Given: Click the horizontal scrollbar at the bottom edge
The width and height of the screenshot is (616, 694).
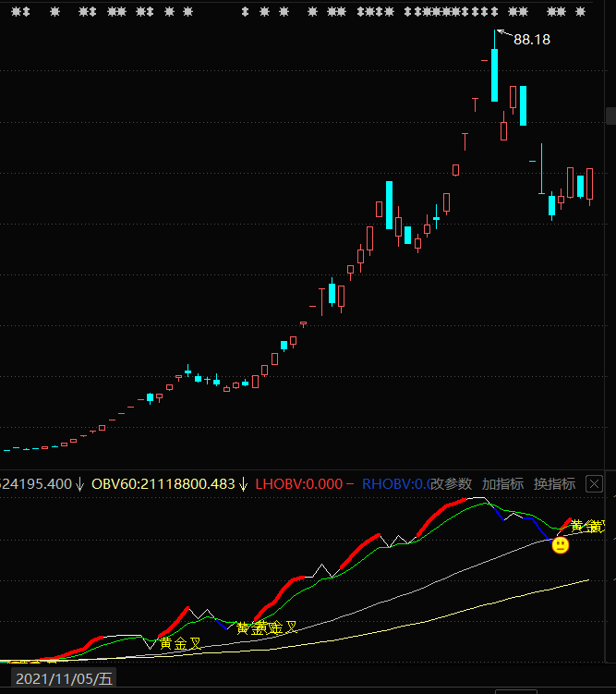Looking at the screenshot, I should [517, 690].
